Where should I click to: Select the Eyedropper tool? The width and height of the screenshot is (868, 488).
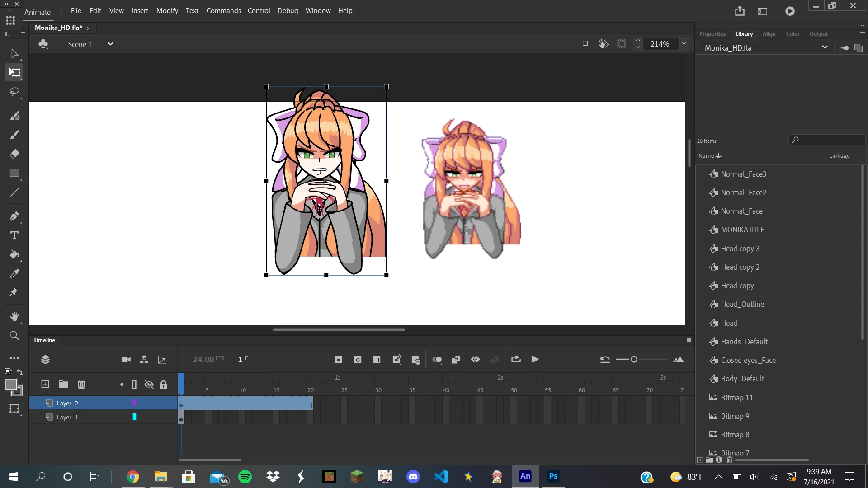click(x=14, y=273)
